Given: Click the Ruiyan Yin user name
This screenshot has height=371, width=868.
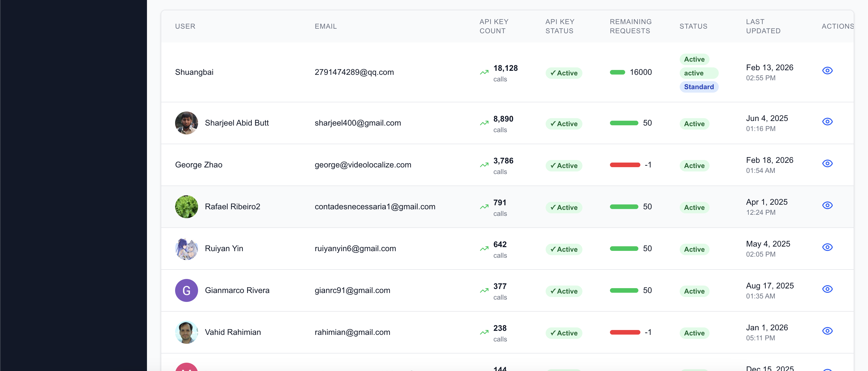Looking at the screenshot, I should 224,249.
